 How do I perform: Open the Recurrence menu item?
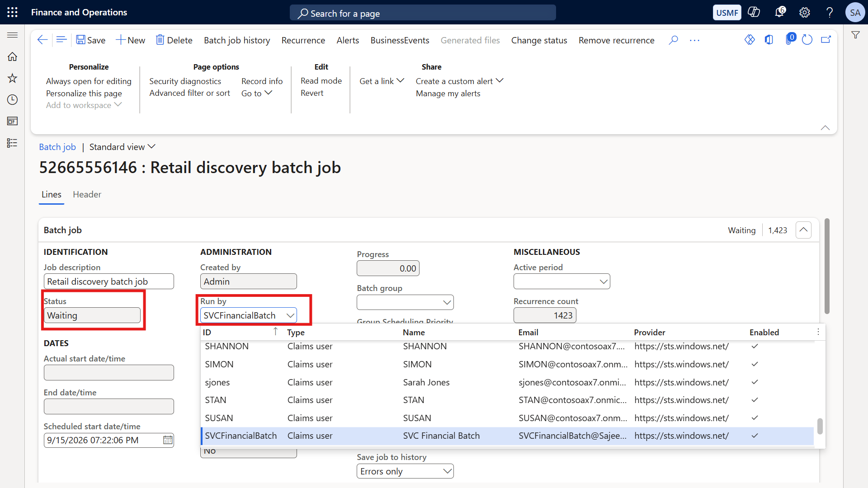click(303, 40)
